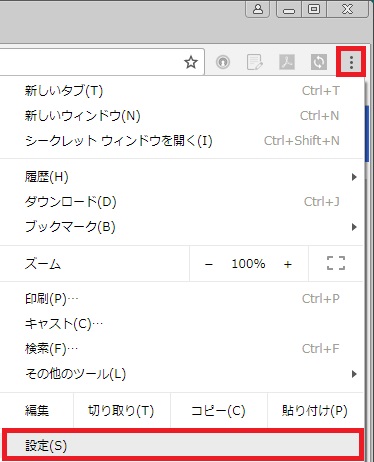Image resolution: width=374 pixels, height=462 pixels.
Task: Enter fullscreen mode via zoom row icon
Action: [336, 263]
